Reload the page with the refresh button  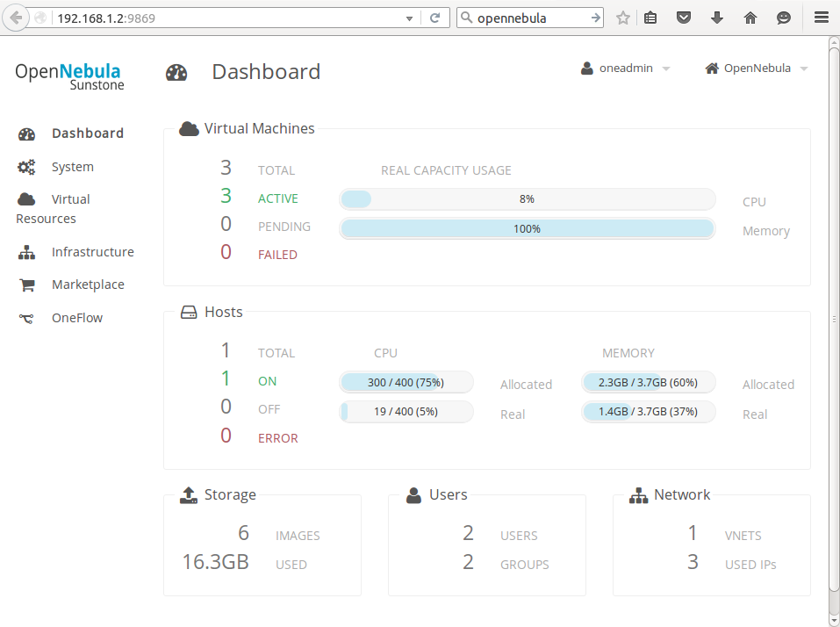pos(434,18)
